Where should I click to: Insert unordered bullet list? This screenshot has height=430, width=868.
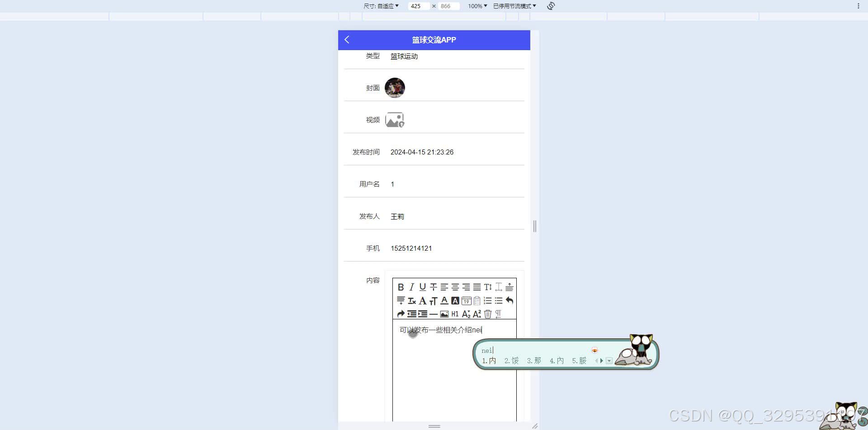tap(498, 301)
